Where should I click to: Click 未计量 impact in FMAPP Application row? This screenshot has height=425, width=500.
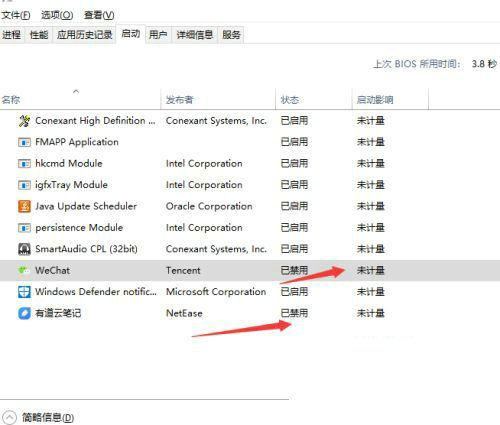point(371,142)
